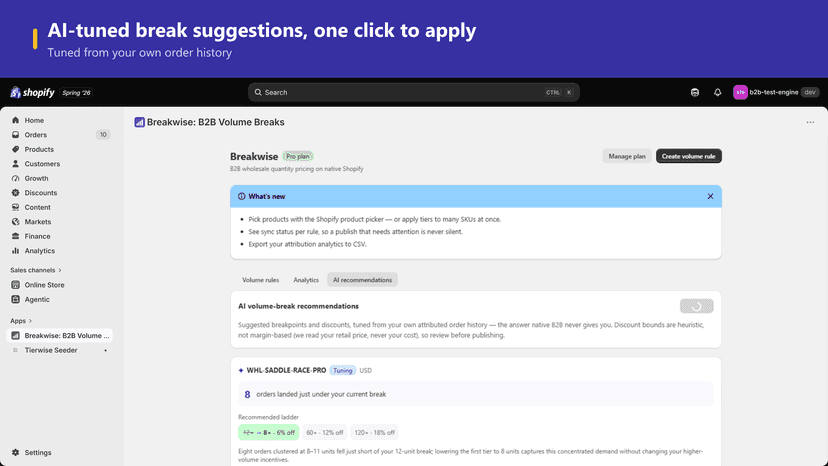Viewport: 828px width, 466px height.
Task: Click the Agentic channel icon
Action: tap(15, 300)
